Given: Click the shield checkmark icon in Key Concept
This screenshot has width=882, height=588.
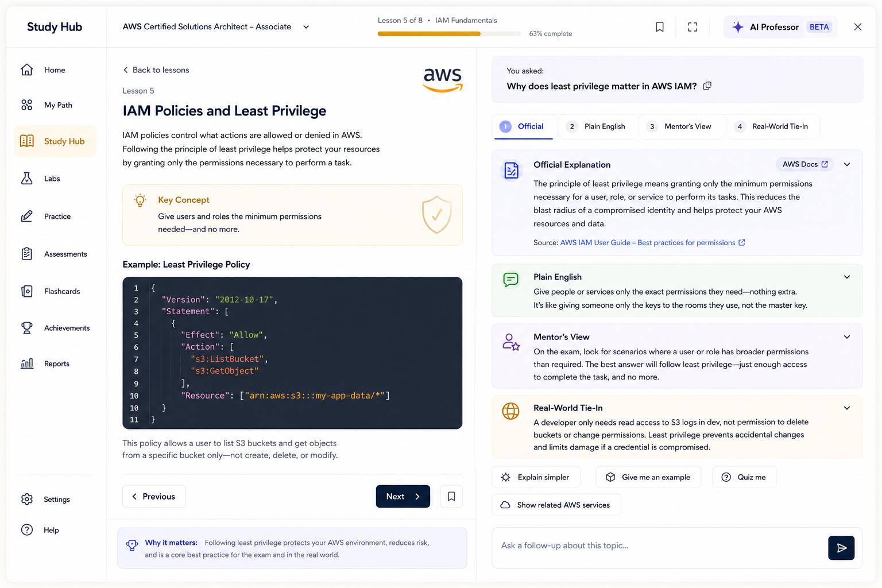Looking at the screenshot, I should click(437, 215).
